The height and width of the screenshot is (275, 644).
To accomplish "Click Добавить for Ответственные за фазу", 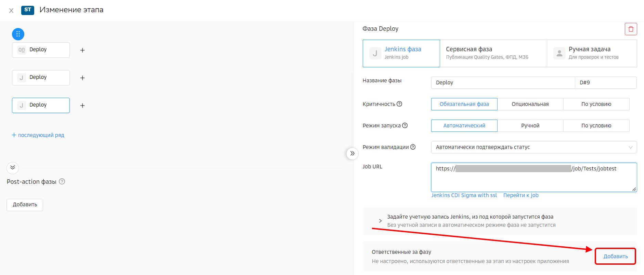I will tap(615, 256).
